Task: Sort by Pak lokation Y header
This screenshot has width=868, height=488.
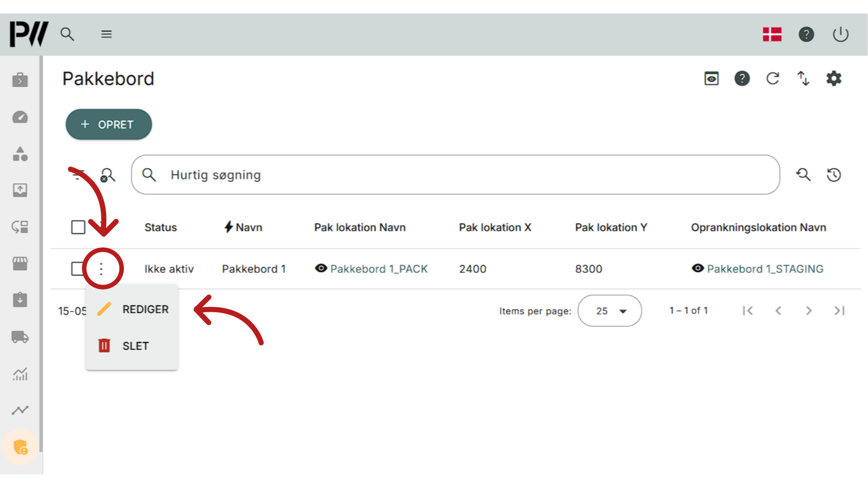Action: click(x=611, y=227)
